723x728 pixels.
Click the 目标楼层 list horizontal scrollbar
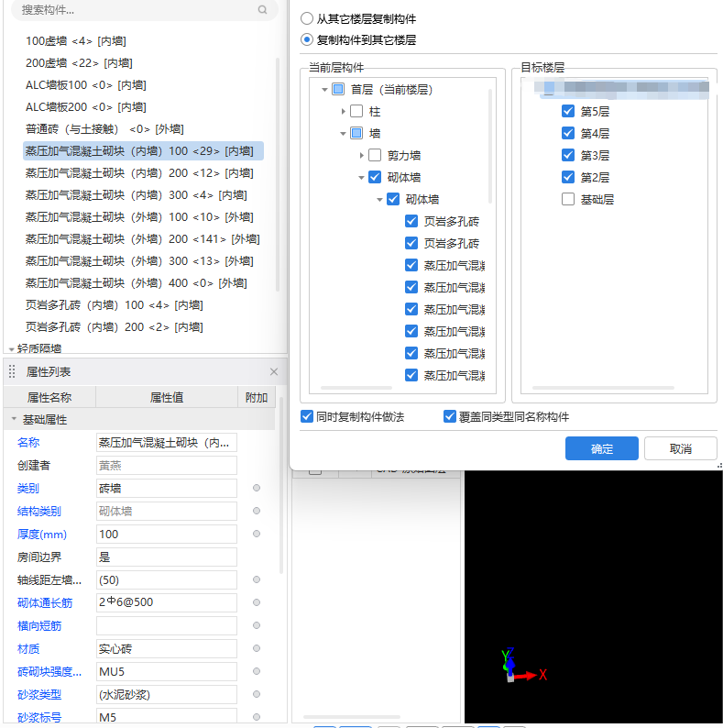coord(603,388)
